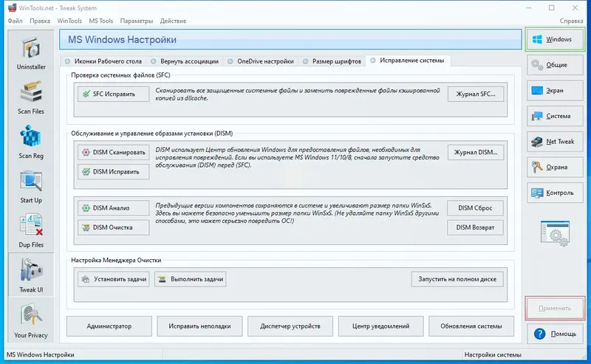
Task: Click Выполнить задачи button
Action: coord(191,279)
